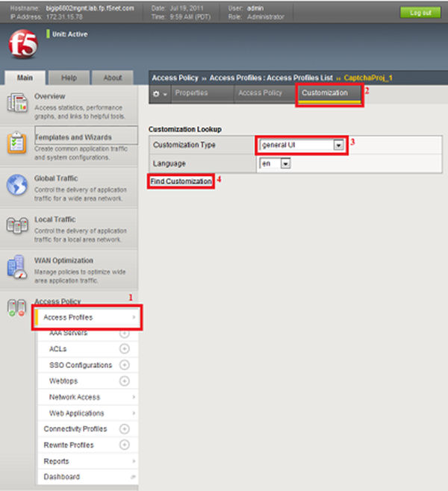
Task: Select the Access Profiles menu item
Action: (x=87, y=317)
